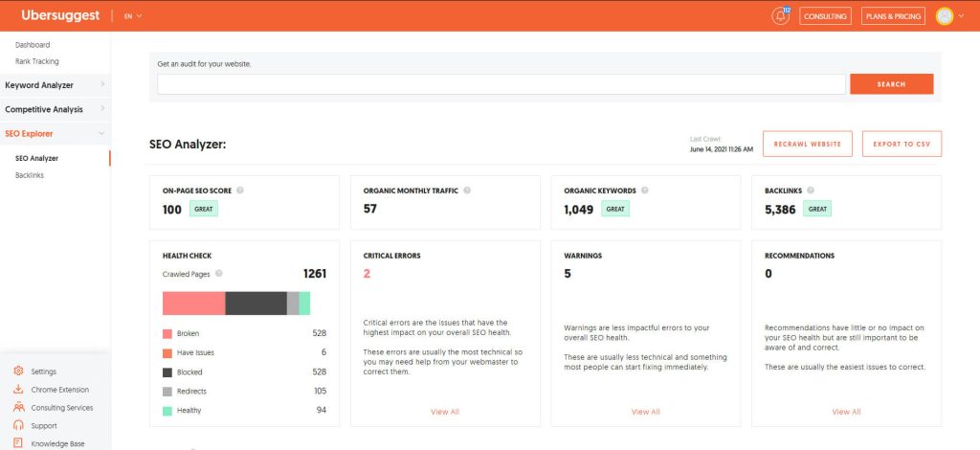Screen dimensions: 980x450
Task: Click the Knowledge Base book icon
Action: click(19, 443)
